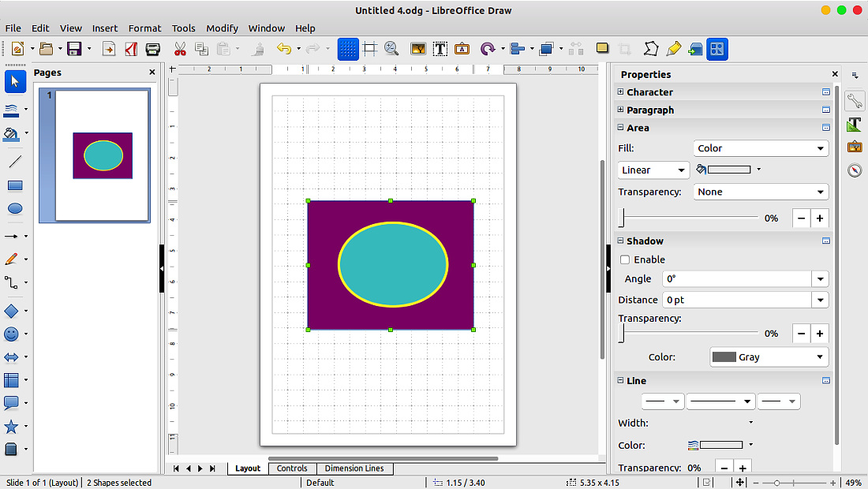The height and width of the screenshot is (489, 868).
Task: Open the File menu
Action: click(13, 28)
